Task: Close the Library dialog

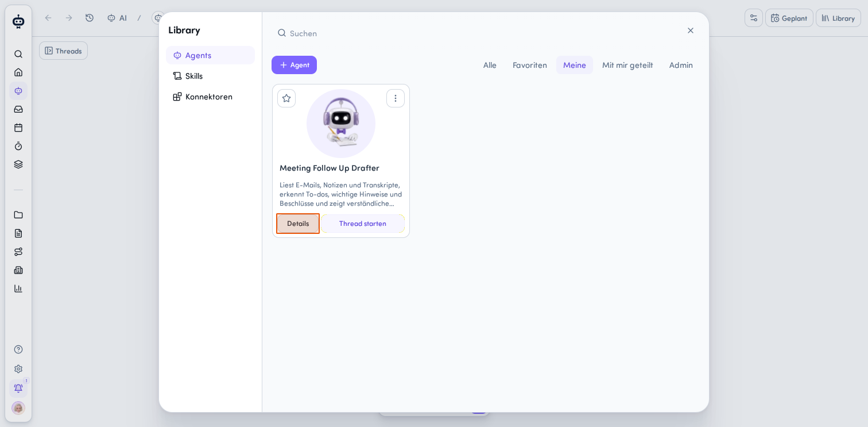Action: point(691,30)
